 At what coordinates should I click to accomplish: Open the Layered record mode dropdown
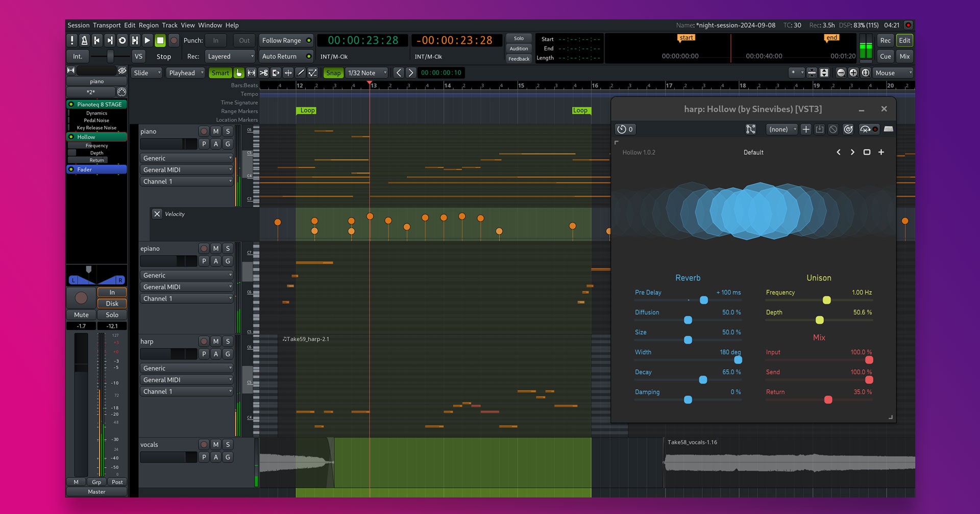[x=230, y=57]
